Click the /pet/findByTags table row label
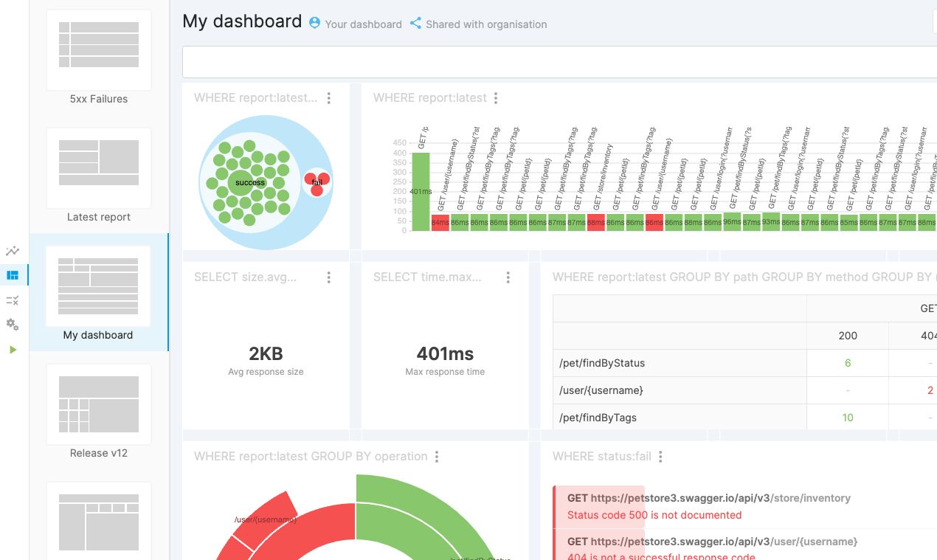The image size is (937, 560). pyautogui.click(x=598, y=418)
